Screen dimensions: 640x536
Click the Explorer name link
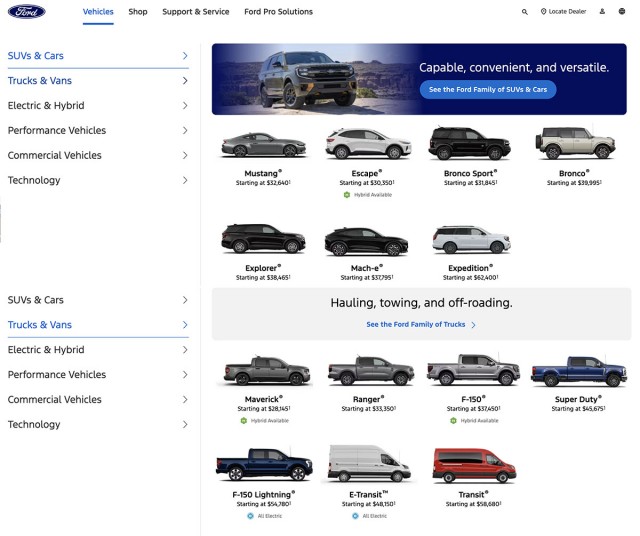coord(263,268)
